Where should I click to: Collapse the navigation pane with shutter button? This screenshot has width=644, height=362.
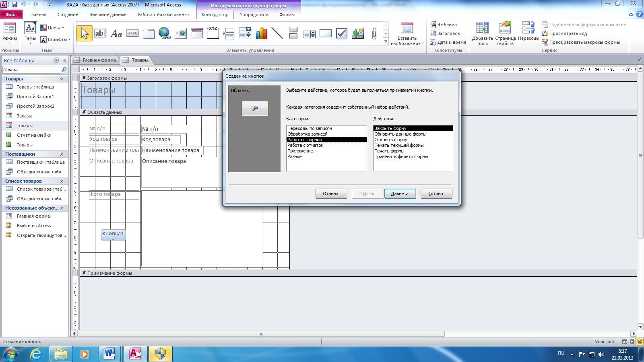64,60
